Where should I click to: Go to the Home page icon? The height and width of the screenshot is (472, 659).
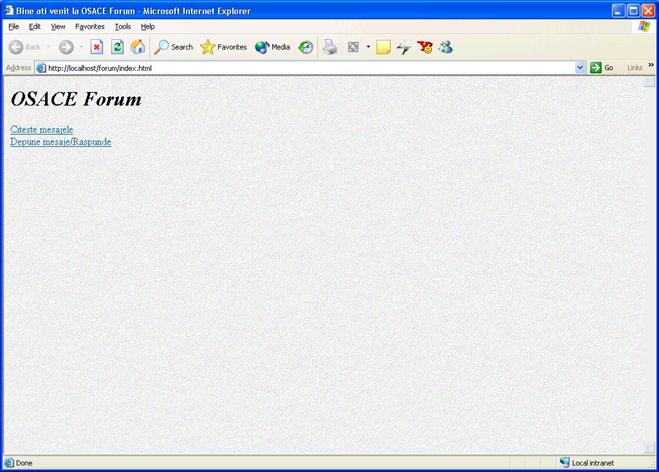[x=138, y=47]
